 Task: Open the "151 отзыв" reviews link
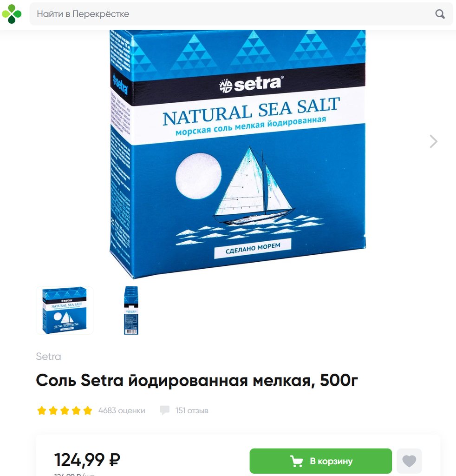click(x=192, y=411)
